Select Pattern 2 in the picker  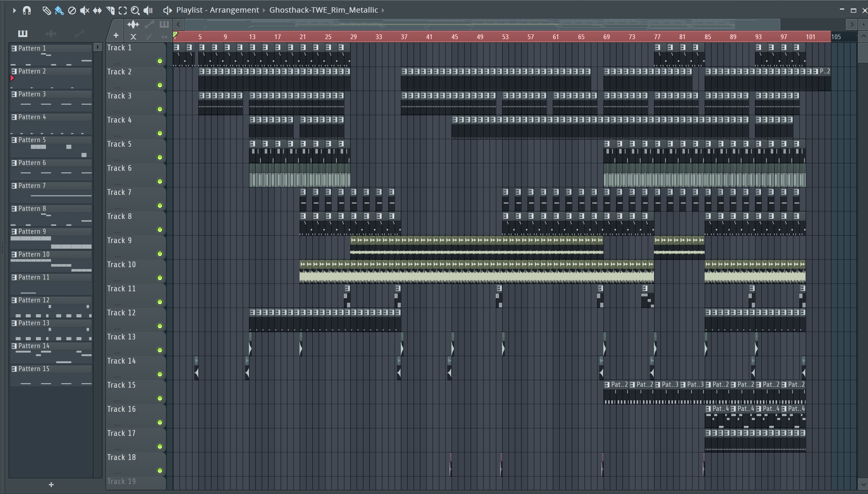coord(51,78)
